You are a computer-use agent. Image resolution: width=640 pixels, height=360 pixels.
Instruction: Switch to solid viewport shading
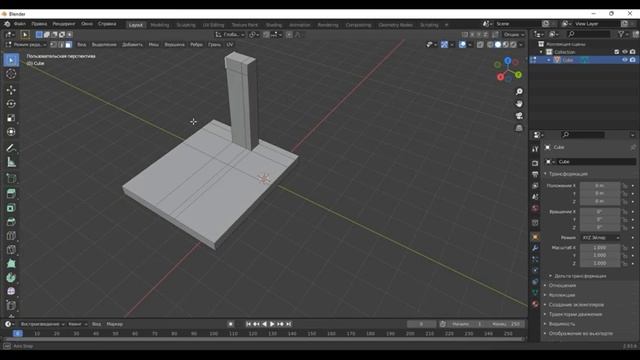498,44
